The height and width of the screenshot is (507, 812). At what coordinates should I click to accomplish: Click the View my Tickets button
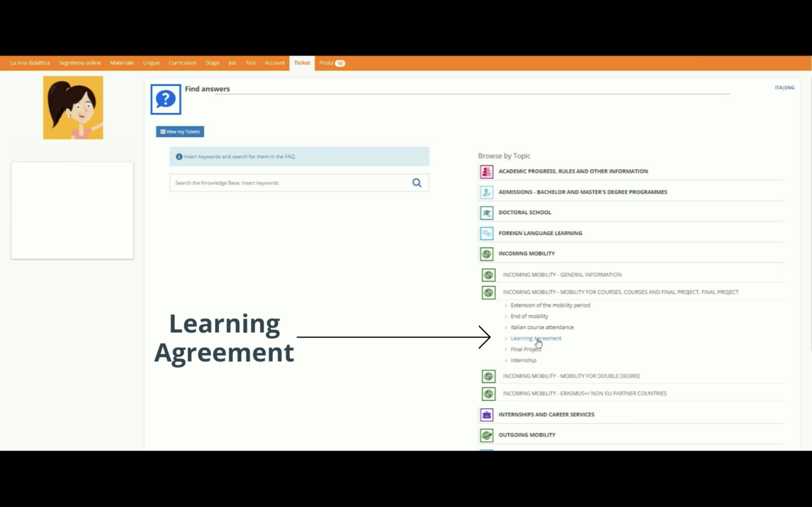pyautogui.click(x=180, y=132)
